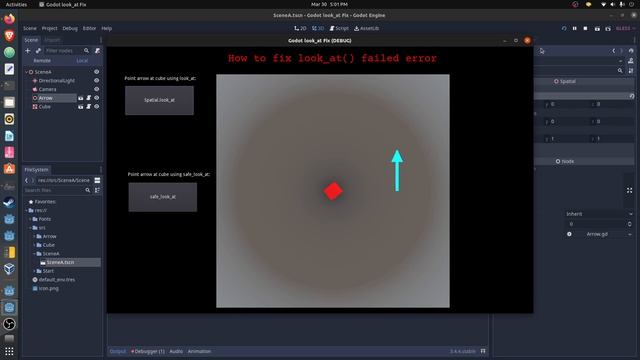Open the script attached to the Arrow node
Screen dimensions: 640x360
click(x=89, y=98)
